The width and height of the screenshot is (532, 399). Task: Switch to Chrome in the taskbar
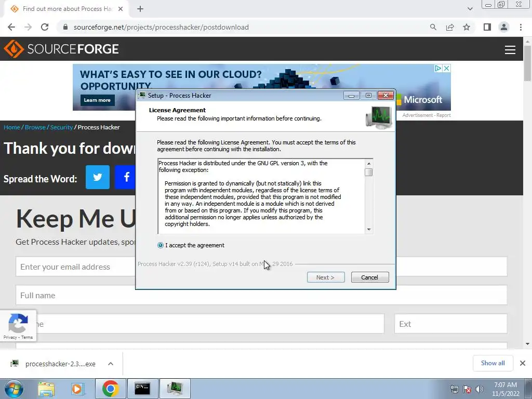110,389
